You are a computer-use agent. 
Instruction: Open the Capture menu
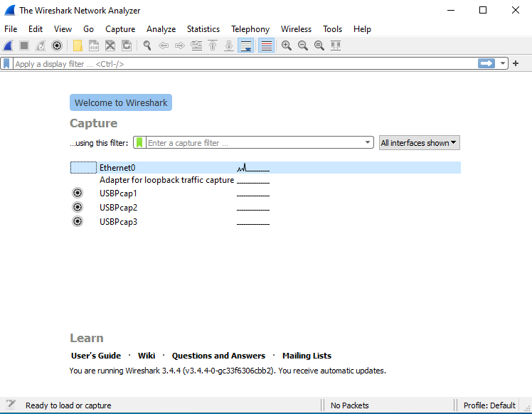120,29
